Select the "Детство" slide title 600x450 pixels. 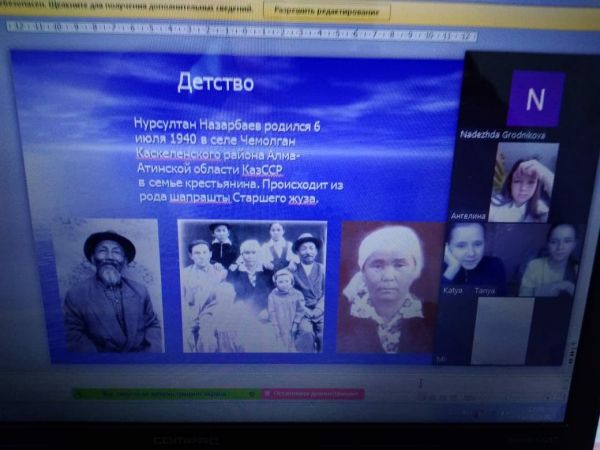(215, 83)
